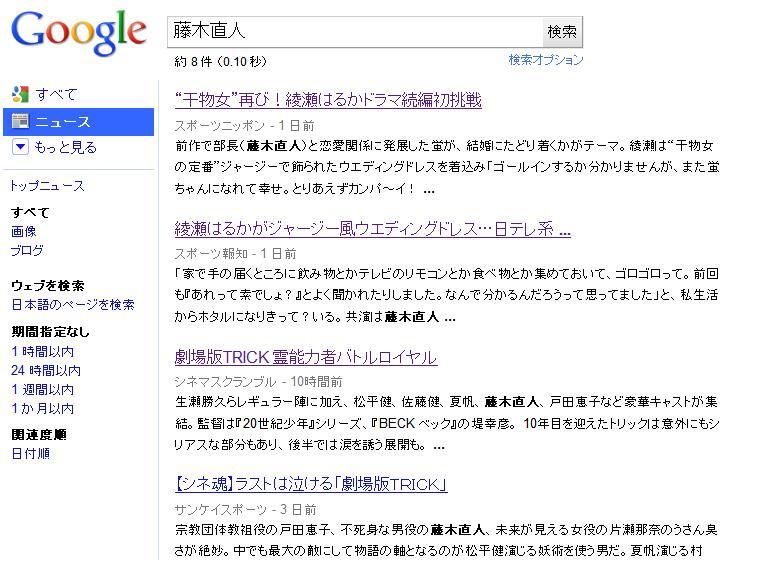Open もっと見る options

pyautogui.click(x=65, y=148)
